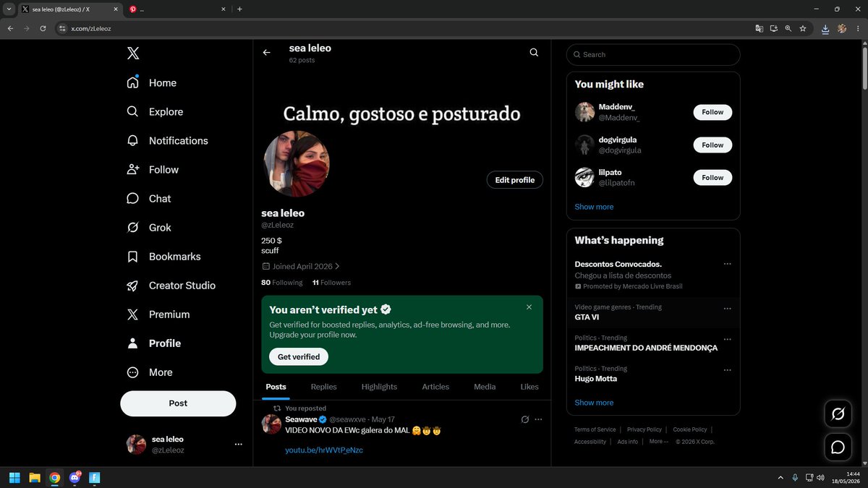Switch to the Likes tab
Image resolution: width=868 pixels, height=488 pixels.
(x=529, y=387)
